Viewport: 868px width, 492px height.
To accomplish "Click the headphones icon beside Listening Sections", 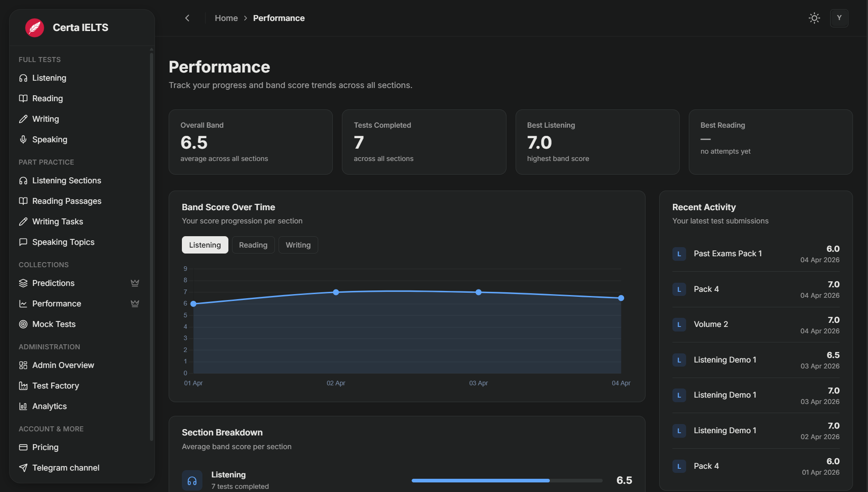I will point(23,181).
